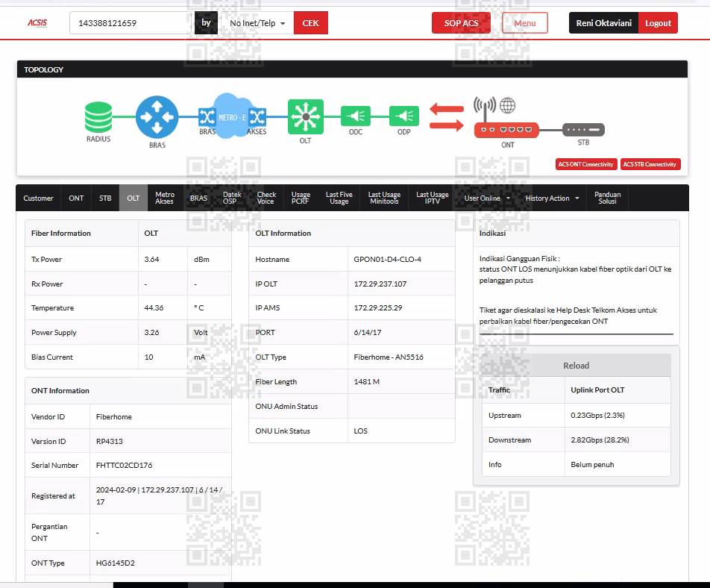Click the Version ID value RP4313
710x588 pixels.
109,441
